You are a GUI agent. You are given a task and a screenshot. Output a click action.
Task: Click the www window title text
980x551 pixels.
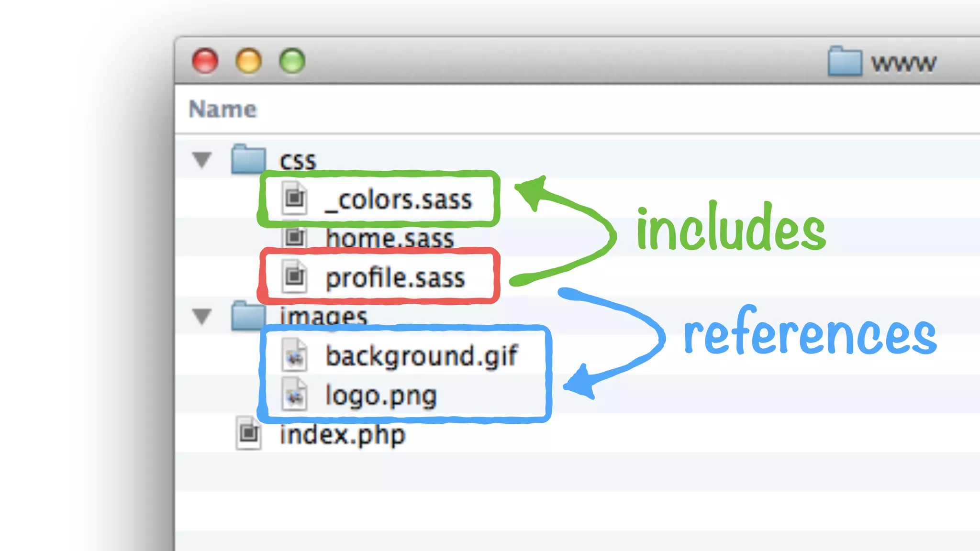903,63
